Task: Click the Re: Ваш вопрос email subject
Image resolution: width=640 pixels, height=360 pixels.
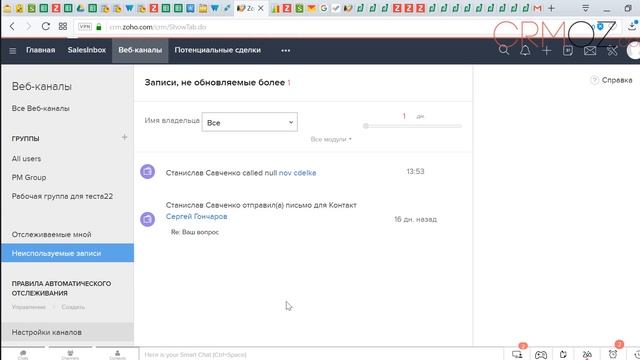Action: coord(195,232)
